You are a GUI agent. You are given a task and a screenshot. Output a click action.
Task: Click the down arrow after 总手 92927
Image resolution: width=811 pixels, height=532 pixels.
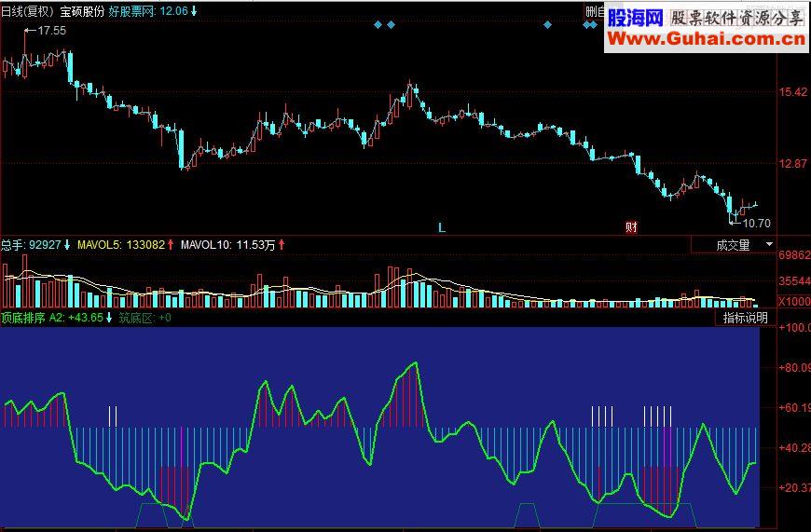tap(67, 244)
